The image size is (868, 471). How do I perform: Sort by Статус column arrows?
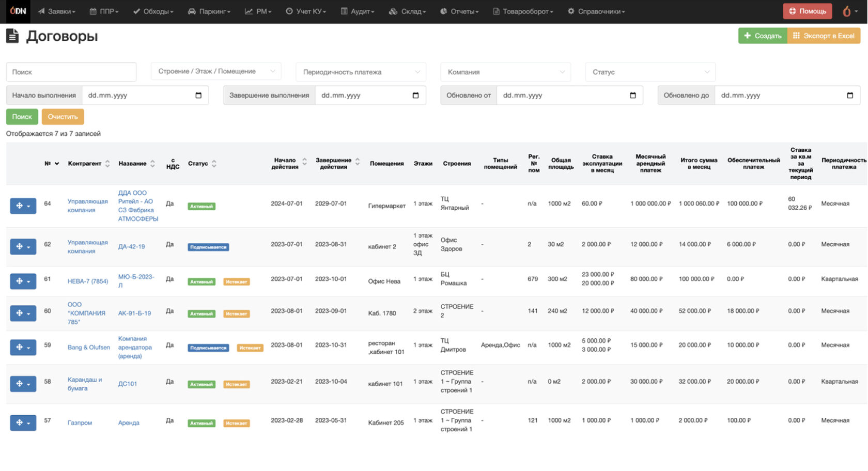(214, 164)
